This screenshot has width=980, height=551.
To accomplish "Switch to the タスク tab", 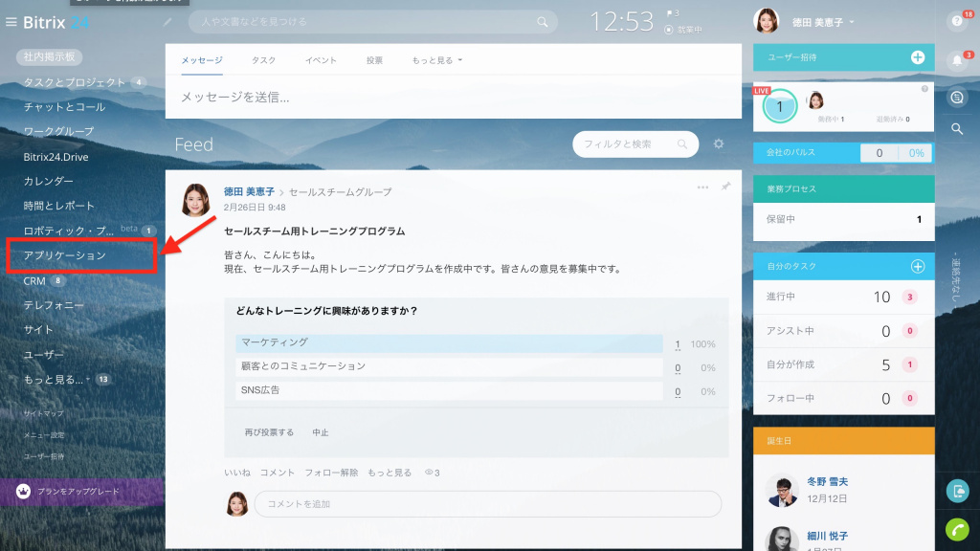I will [x=263, y=60].
